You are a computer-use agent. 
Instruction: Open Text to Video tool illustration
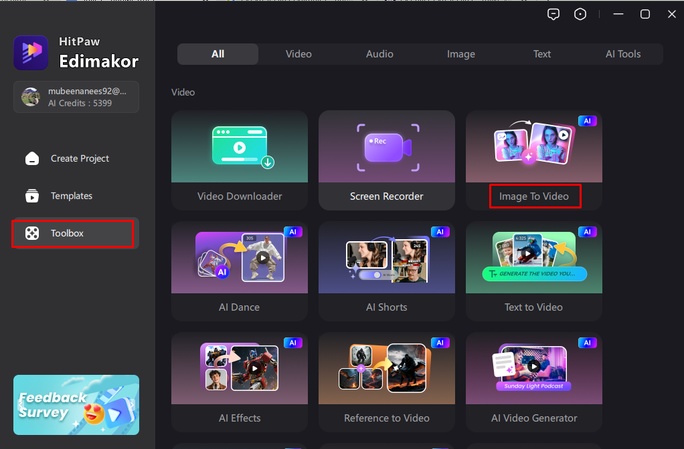point(534,257)
